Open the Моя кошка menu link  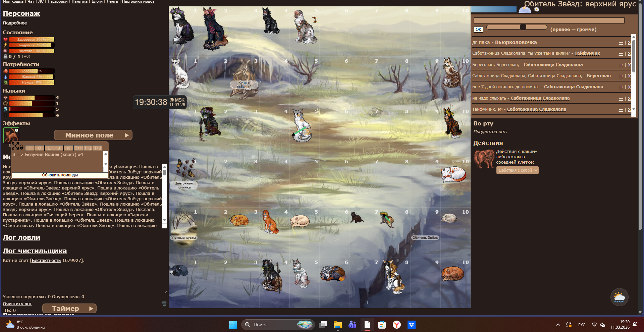(13, 2)
